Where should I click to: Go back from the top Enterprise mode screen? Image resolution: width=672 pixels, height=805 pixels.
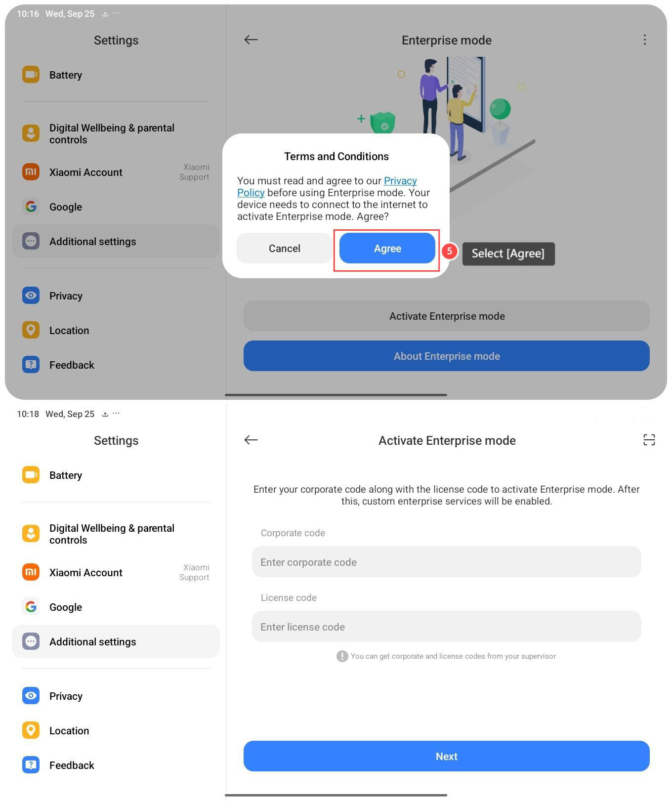coord(251,40)
